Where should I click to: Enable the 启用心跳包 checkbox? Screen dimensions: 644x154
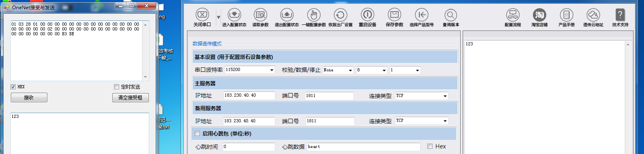[197, 134]
